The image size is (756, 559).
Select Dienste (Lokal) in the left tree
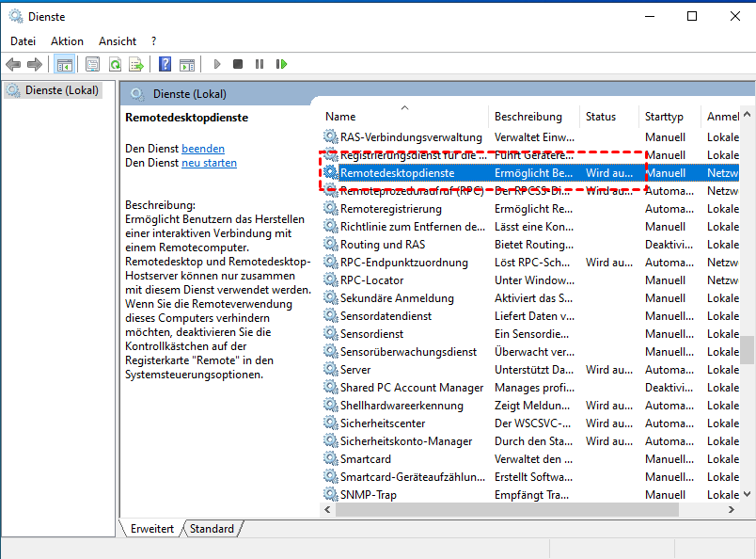point(58,90)
